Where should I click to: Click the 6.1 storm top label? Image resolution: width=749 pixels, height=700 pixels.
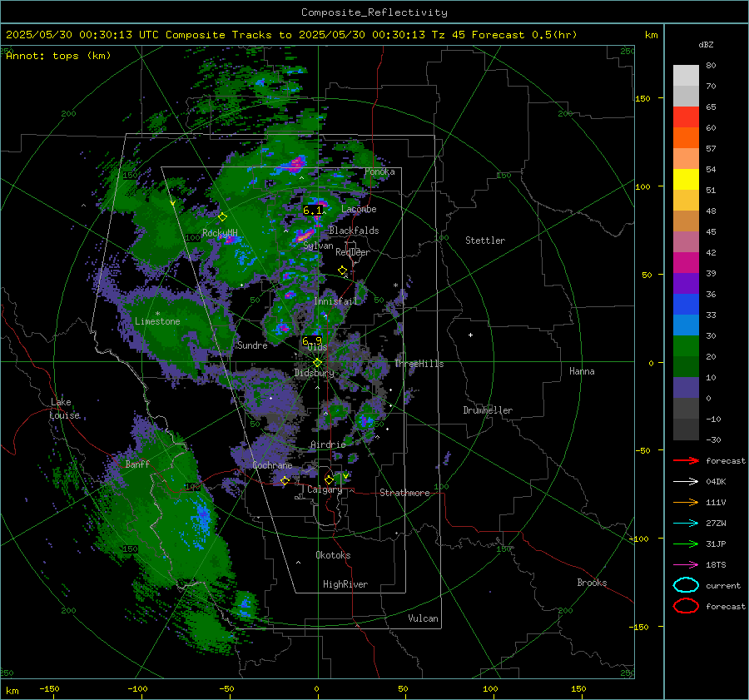pyautogui.click(x=312, y=211)
